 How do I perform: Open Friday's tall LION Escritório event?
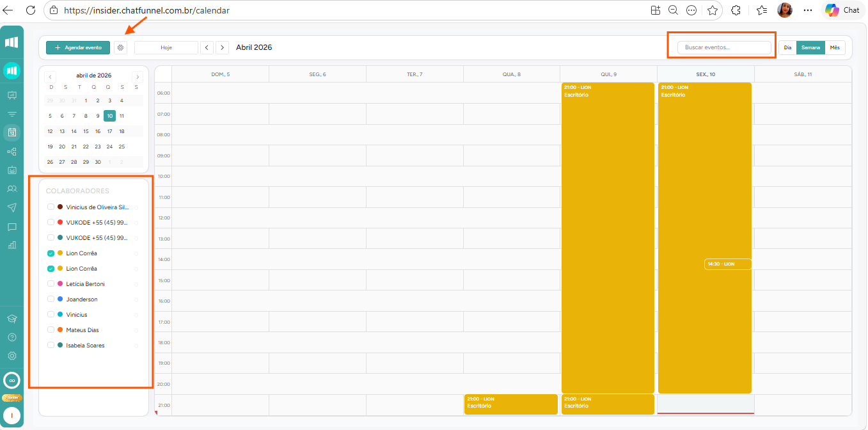(x=704, y=238)
